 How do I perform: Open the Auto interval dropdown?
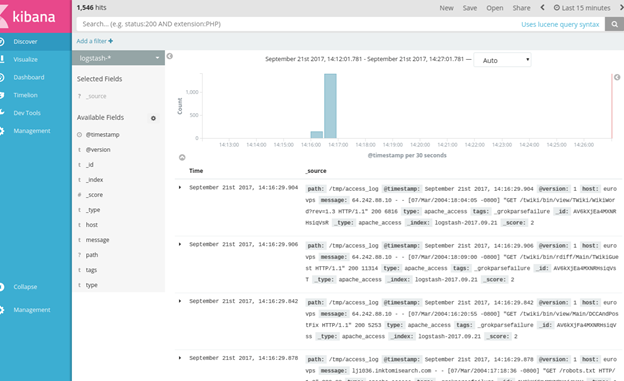tap(502, 60)
